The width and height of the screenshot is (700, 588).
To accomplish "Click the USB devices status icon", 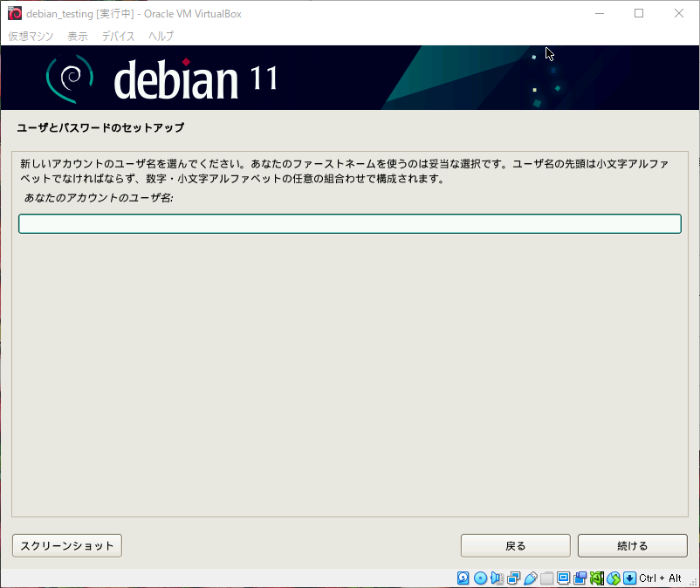I will 531,578.
